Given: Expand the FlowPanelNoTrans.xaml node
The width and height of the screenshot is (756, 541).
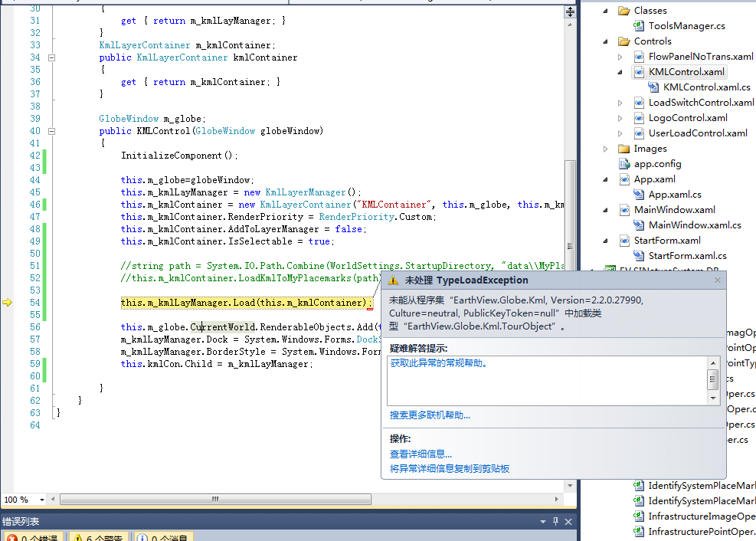Looking at the screenshot, I should tap(620, 57).
